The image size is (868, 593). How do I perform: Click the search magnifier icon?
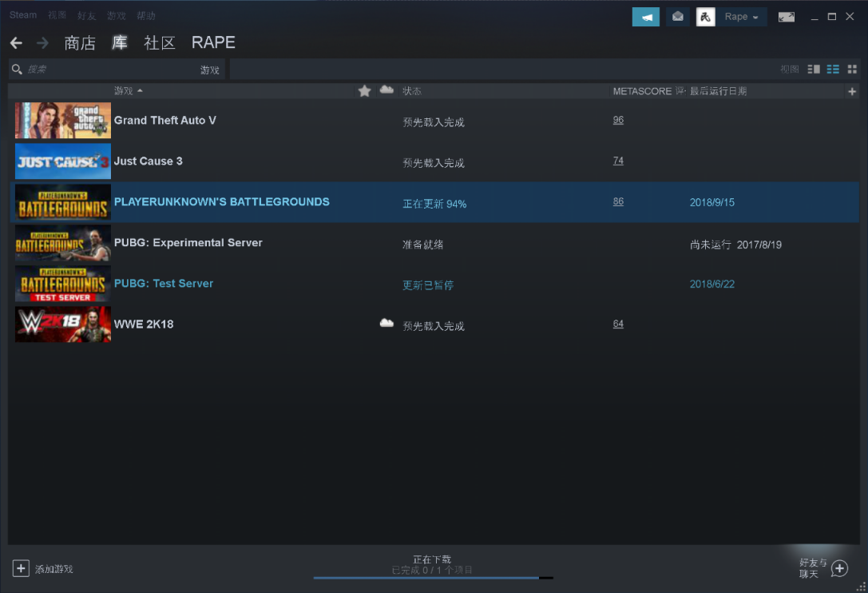click(x=17, y=70)
